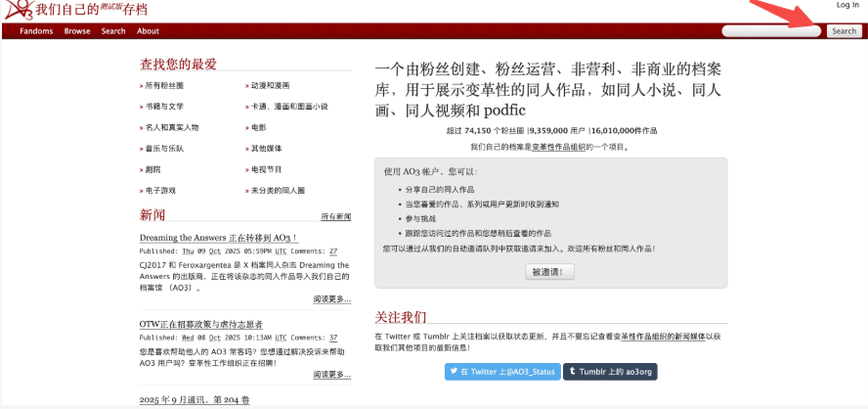
Task: Click the 变革性作品组织 link under the statistics
Action: click(x=558, y=148)
